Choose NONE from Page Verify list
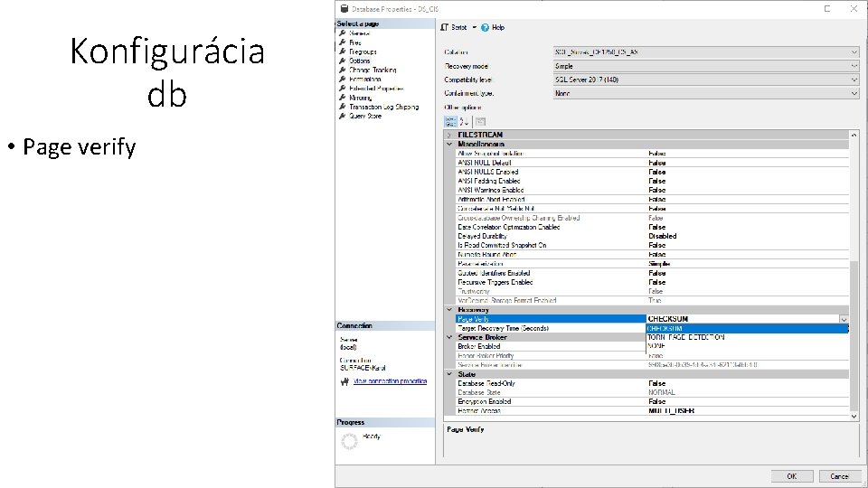Screen dimensions: 868x488 pos(748,346)
